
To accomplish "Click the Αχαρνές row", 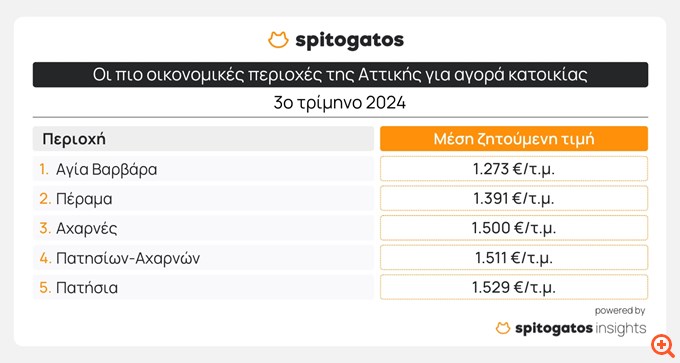I will (x=203, y=228).
